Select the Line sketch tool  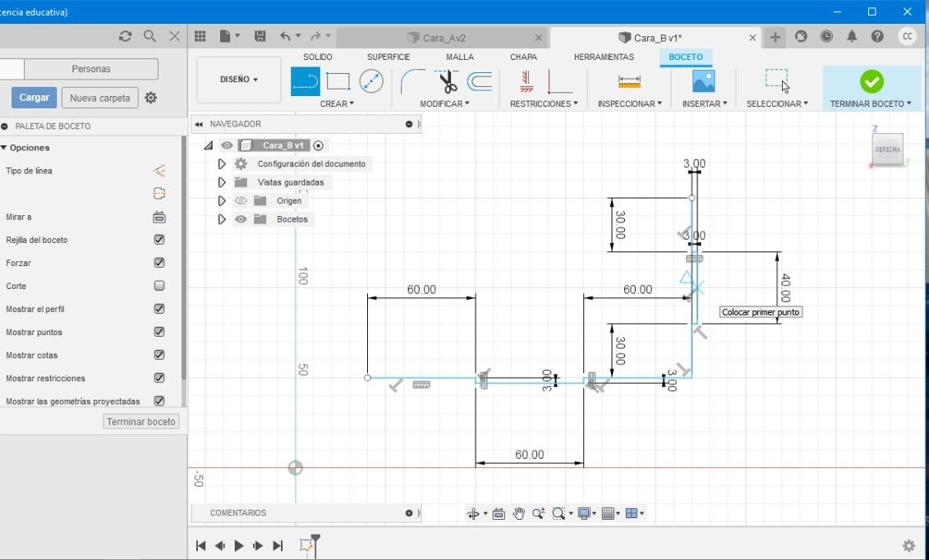click(305, 81)
